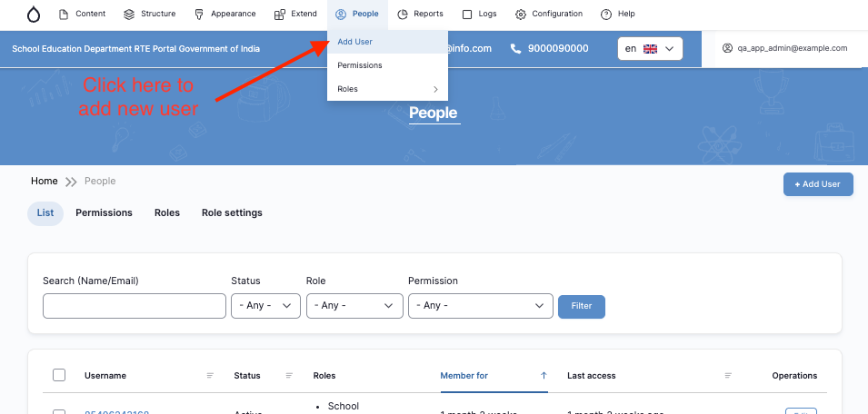Click the blue Add User button
This screenshot has height=414, width=868.
[x=818, y=184]
